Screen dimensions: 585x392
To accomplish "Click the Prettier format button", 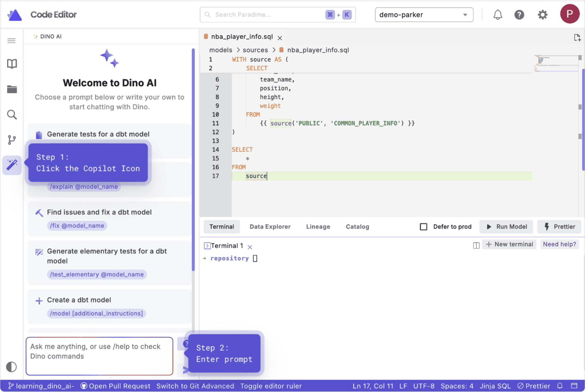I will (x=559, y=227).
